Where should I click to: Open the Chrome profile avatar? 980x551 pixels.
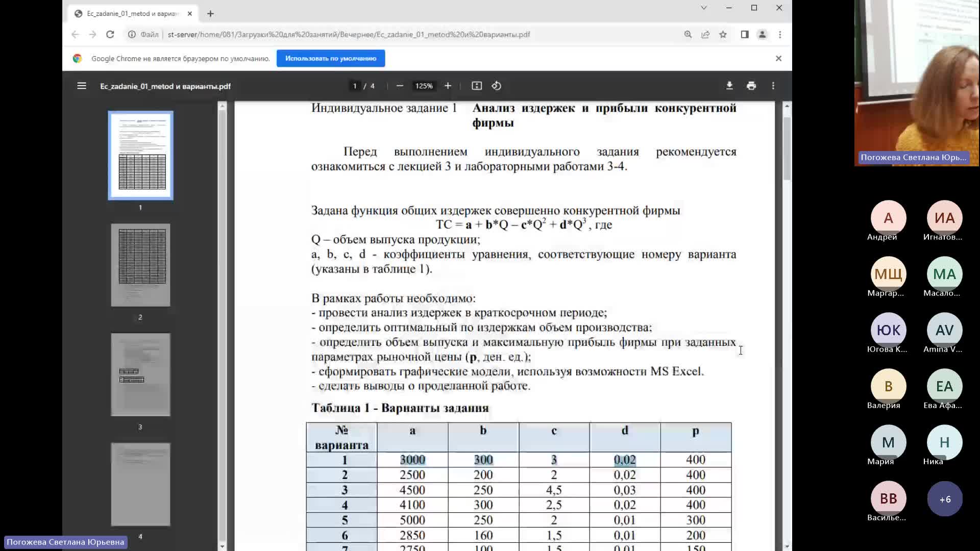pyautogui.click(x=762, y=34)
